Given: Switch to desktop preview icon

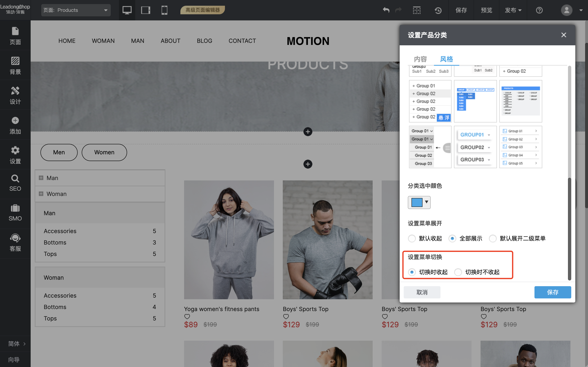Looking at the screenshot, I should point(127,10).
